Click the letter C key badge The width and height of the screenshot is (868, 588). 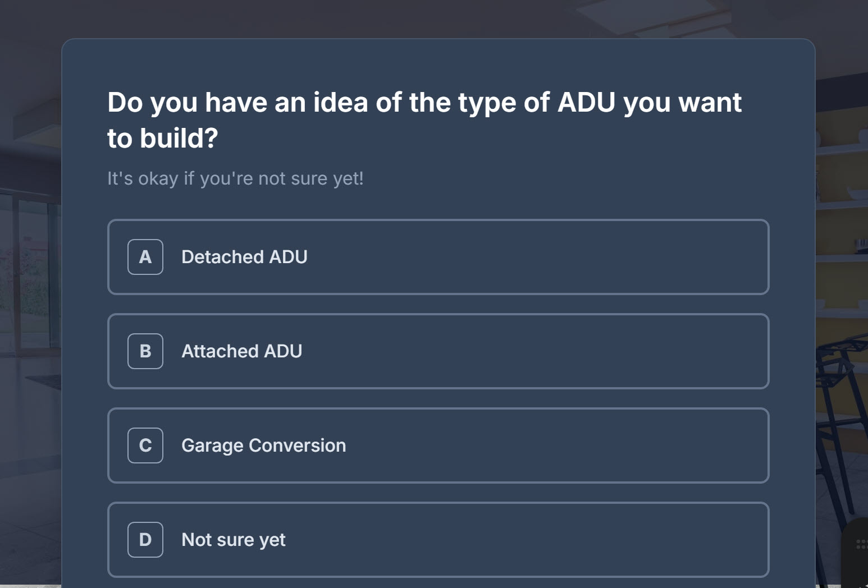point(145,445)
